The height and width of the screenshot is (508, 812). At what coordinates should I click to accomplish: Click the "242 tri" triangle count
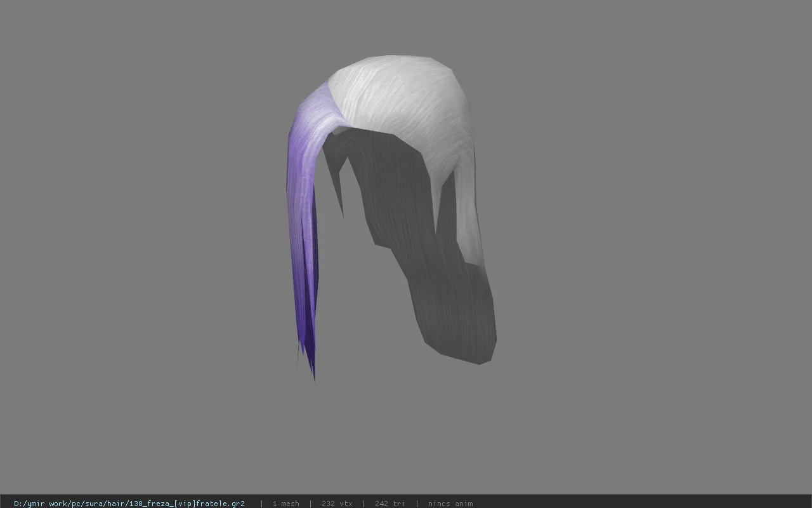[390, 504]
